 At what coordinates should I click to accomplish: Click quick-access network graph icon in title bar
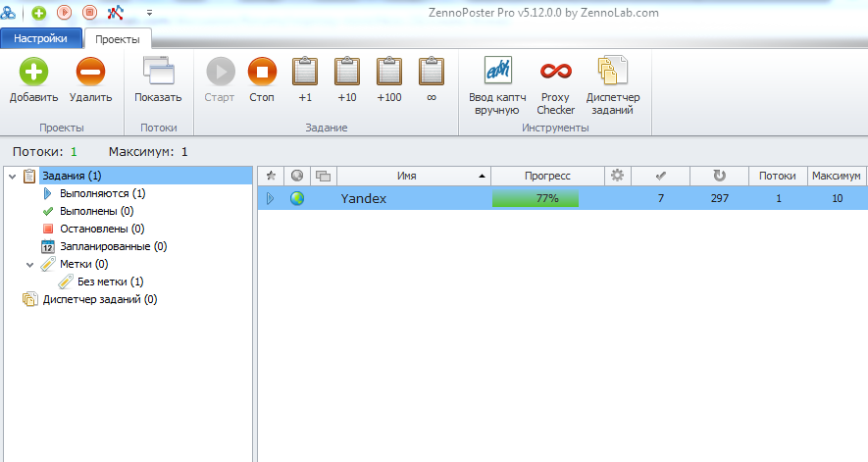pyautogui.click(x=115, y=12)
